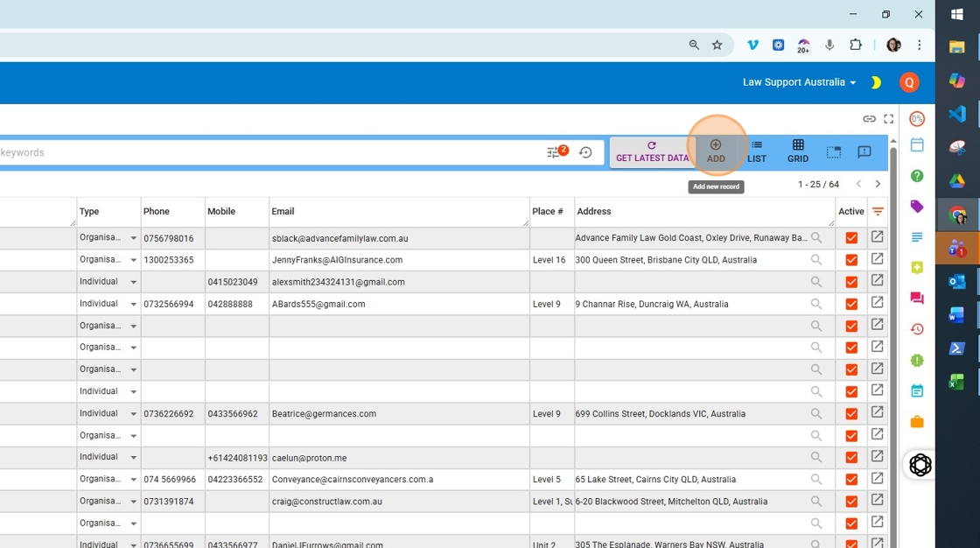
Task: Uncheck Active for sblack@advancefamilylaw.com.au row
Action: 851,238
